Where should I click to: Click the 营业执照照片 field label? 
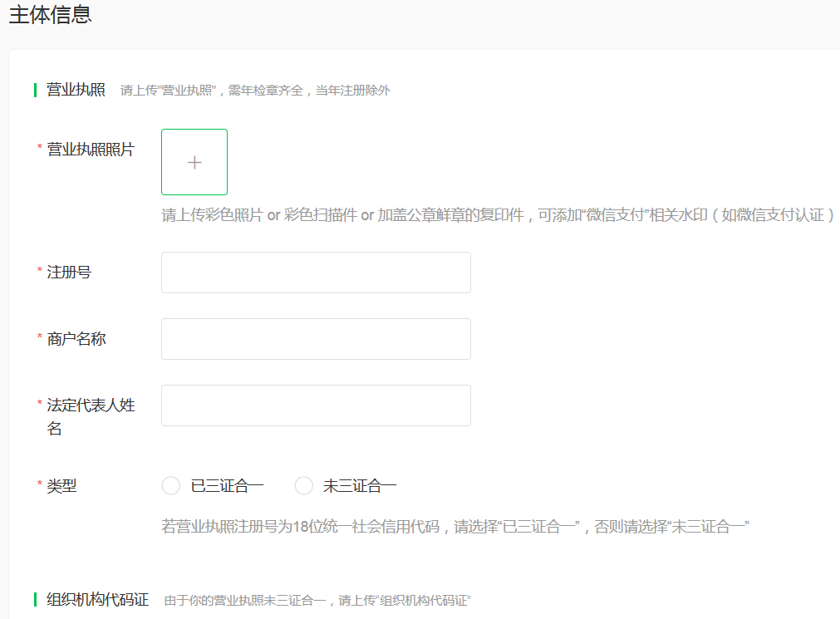click(91, 150)
